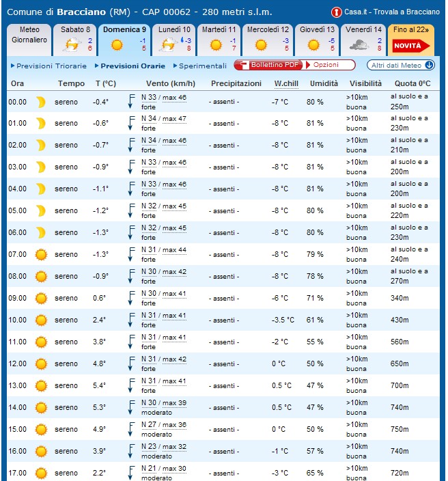
Task: Click the humidity value 65 %
Action: [315, 473]
